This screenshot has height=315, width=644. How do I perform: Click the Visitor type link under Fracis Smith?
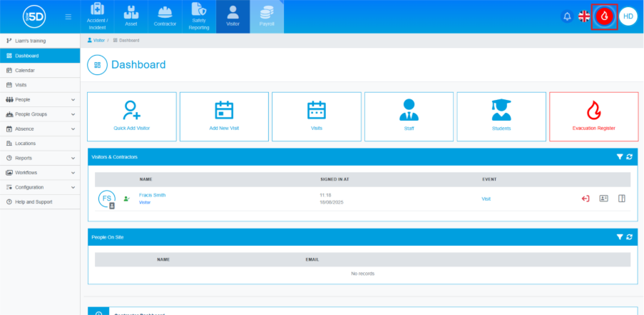(x=145, y=202)
